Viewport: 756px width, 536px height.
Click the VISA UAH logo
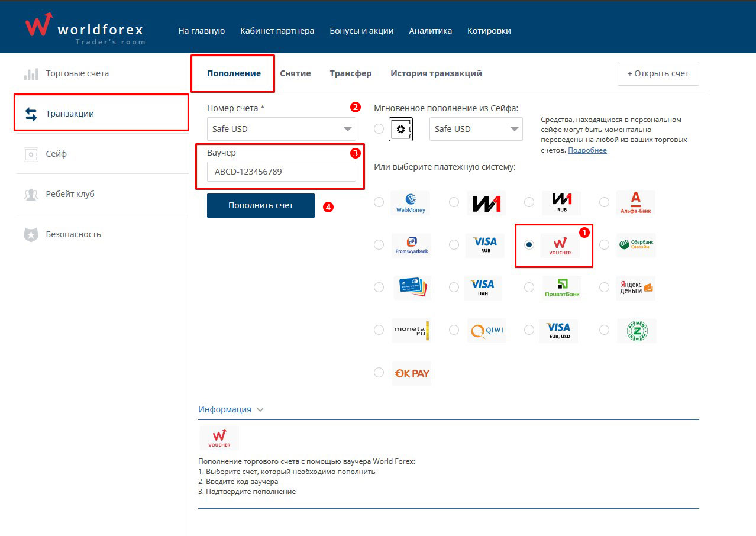click(x=483, y=288)
